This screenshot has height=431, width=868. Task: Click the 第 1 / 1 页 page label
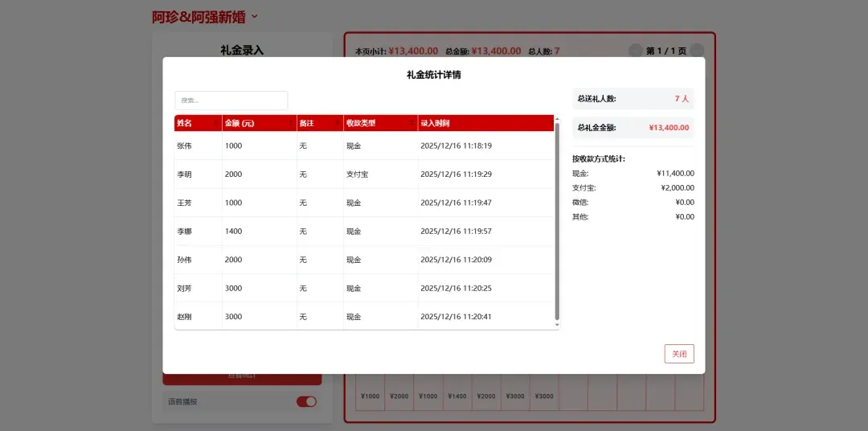pos(666,51)
